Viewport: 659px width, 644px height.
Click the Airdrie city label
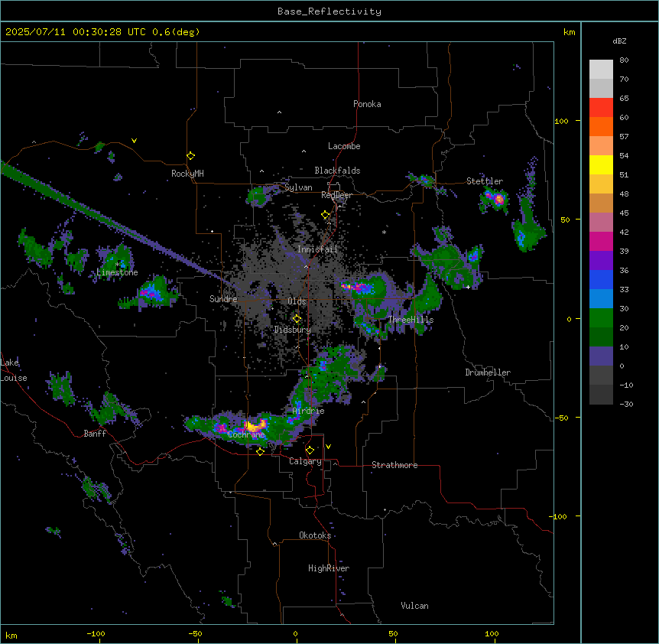pos(309,411)
